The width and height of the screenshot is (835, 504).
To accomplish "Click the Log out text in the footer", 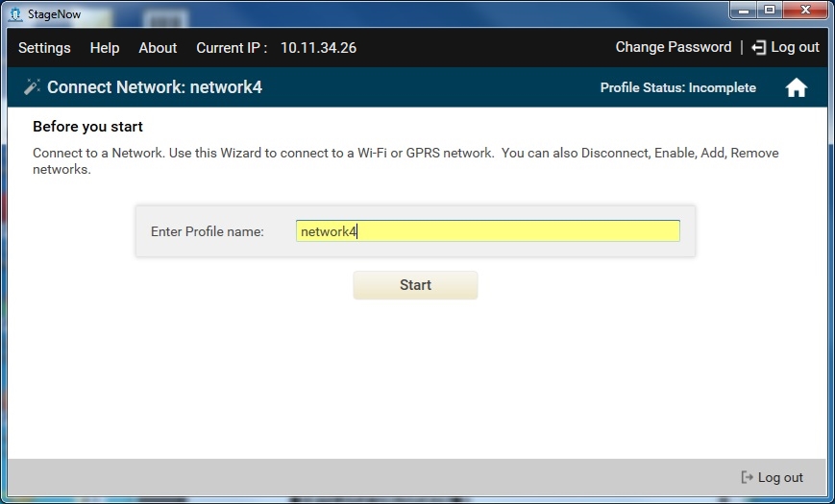I will [780, 477].
